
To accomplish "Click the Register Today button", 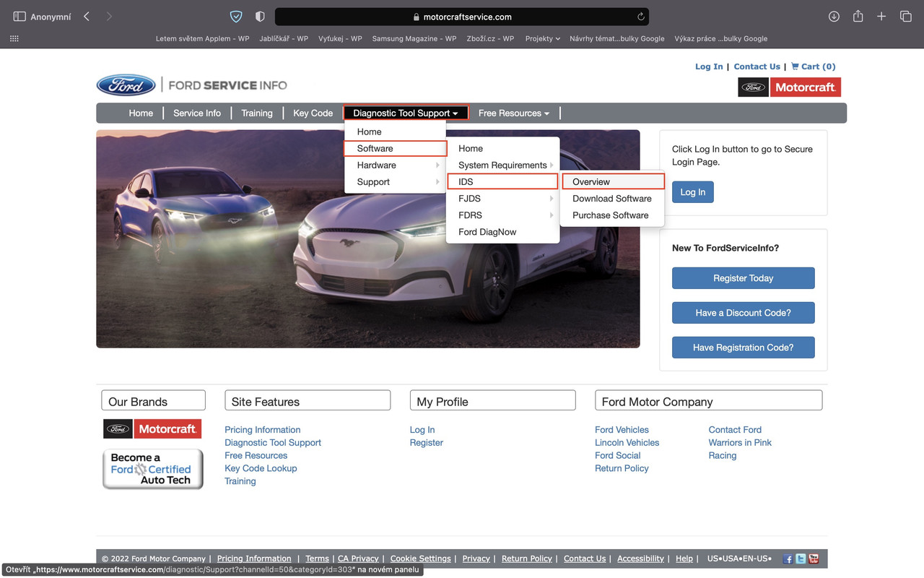I will [x=744, y=278].
